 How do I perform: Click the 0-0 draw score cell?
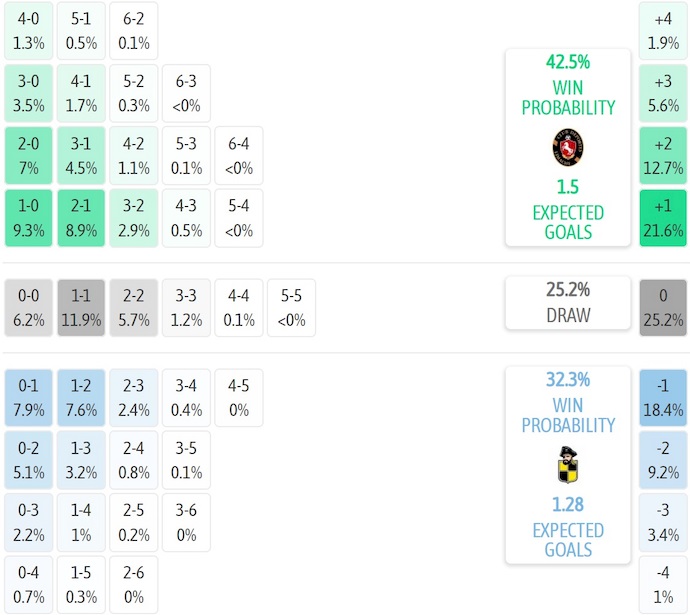click(30, 308)
